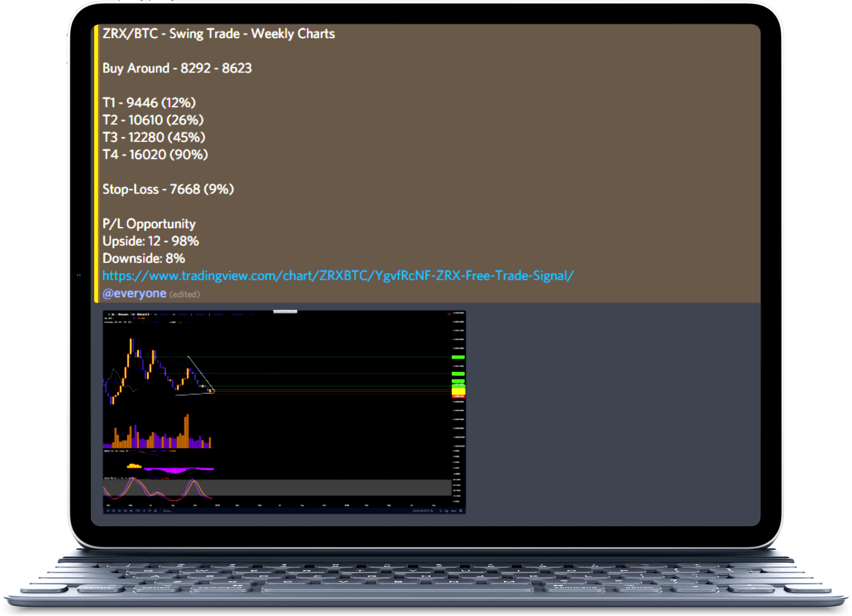Open chart settings gear in bottom bar

[x=461, y=511]
